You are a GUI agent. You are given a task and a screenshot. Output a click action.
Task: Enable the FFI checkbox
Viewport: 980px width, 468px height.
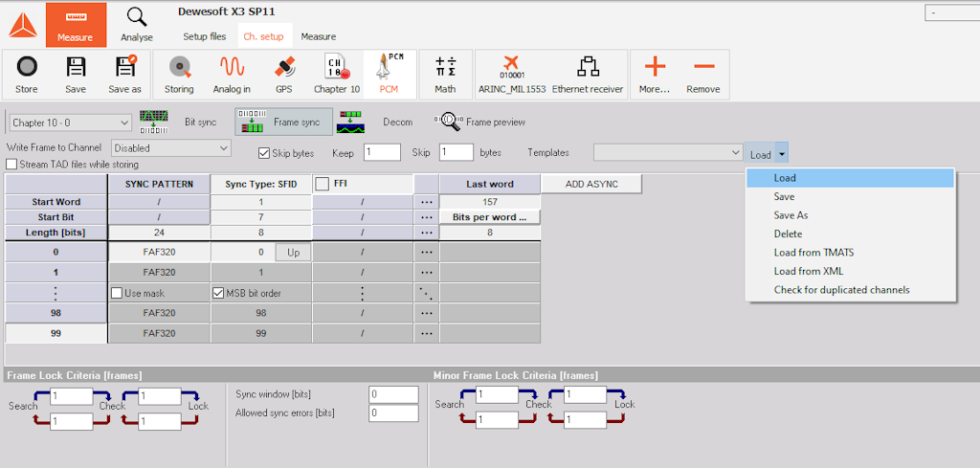click(x=323, y=184)
